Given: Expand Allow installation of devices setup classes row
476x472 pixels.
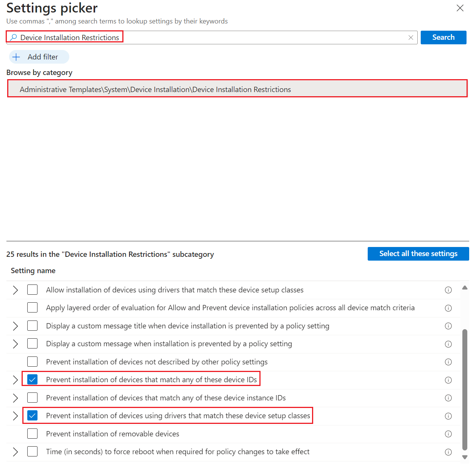Looking at the screenshot, I should 15,290.
